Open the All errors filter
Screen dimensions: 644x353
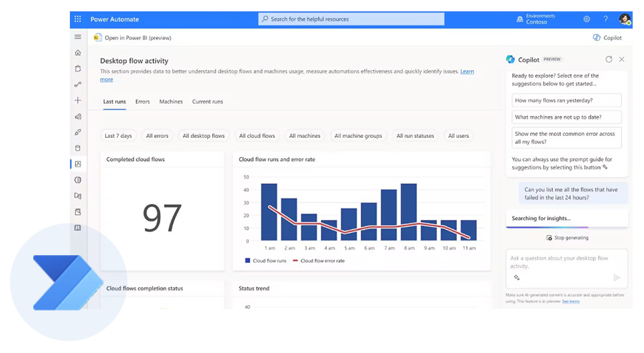(x=157, y=136)
